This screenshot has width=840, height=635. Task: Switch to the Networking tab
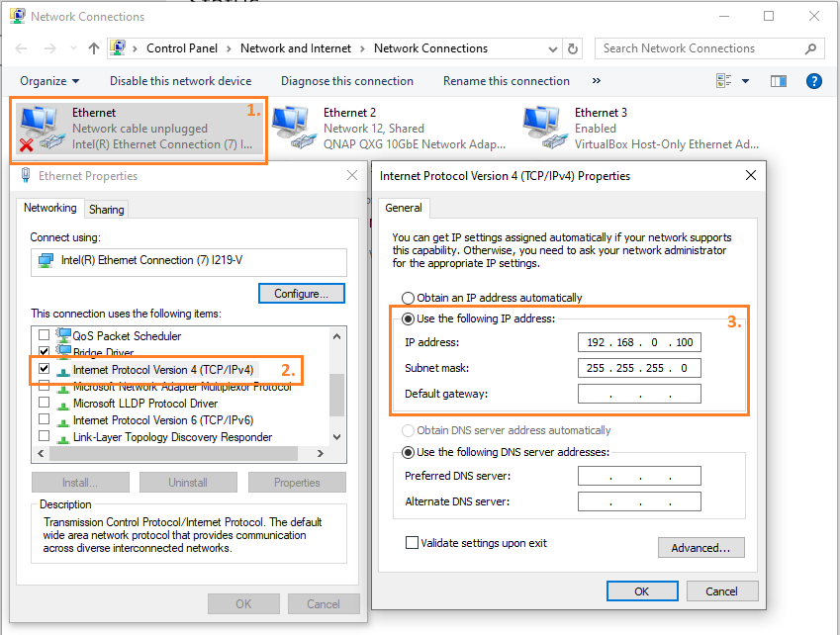point(49,208)
